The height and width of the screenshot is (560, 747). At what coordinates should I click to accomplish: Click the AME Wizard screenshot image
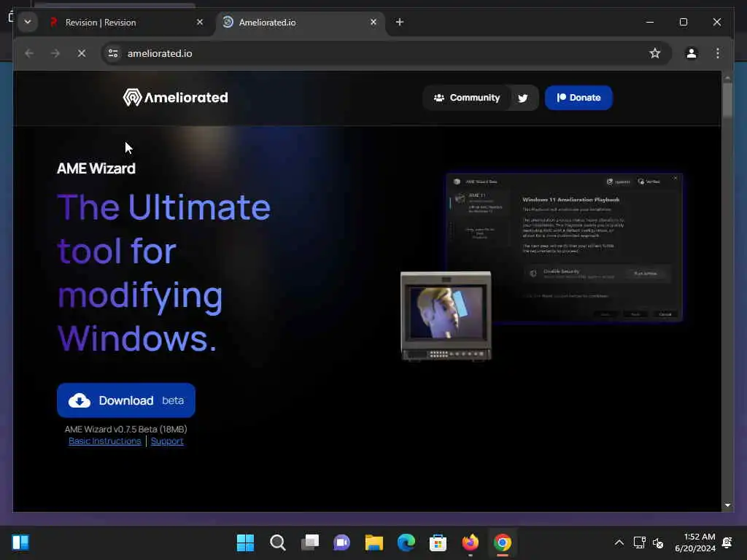(x=565, y=247)
